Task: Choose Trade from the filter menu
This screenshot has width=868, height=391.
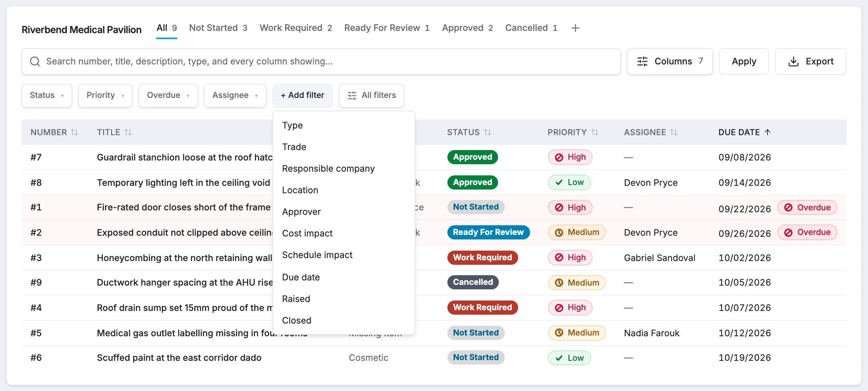Action: [x=344, y=147]
